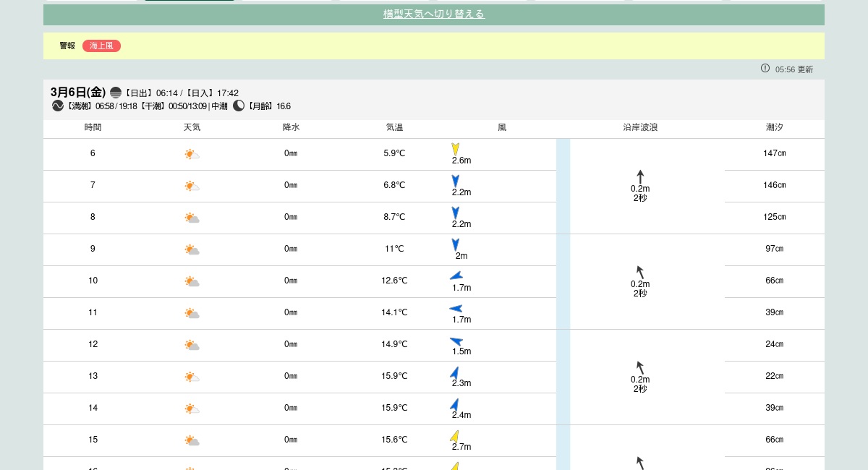Click the 風 column header
The height and width of the screenshot is (470, 868).
[502, 128]
